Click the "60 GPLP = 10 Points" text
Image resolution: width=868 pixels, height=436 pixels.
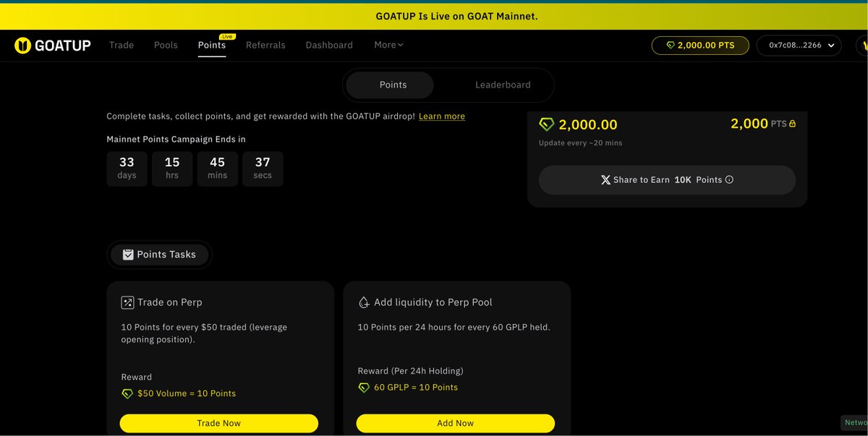(416, 388)
